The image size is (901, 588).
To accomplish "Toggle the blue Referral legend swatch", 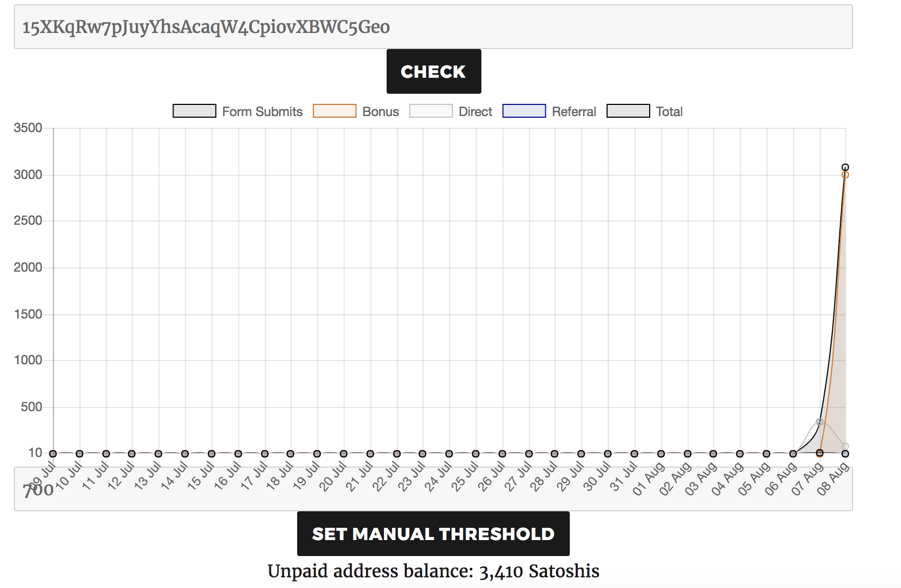I will pos(524,111).
